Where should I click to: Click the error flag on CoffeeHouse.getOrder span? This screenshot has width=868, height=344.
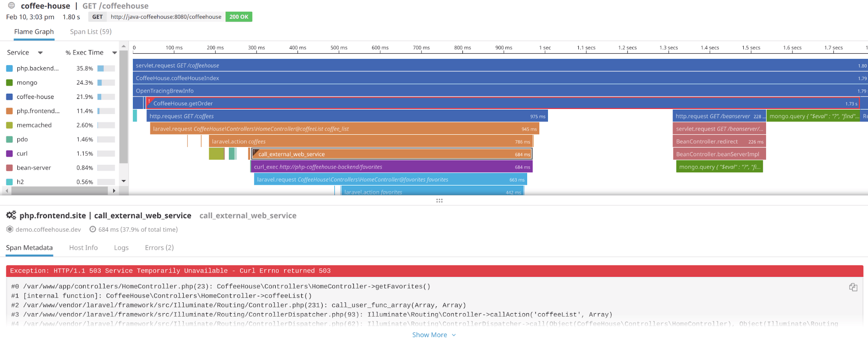click(x=149, y=102)
